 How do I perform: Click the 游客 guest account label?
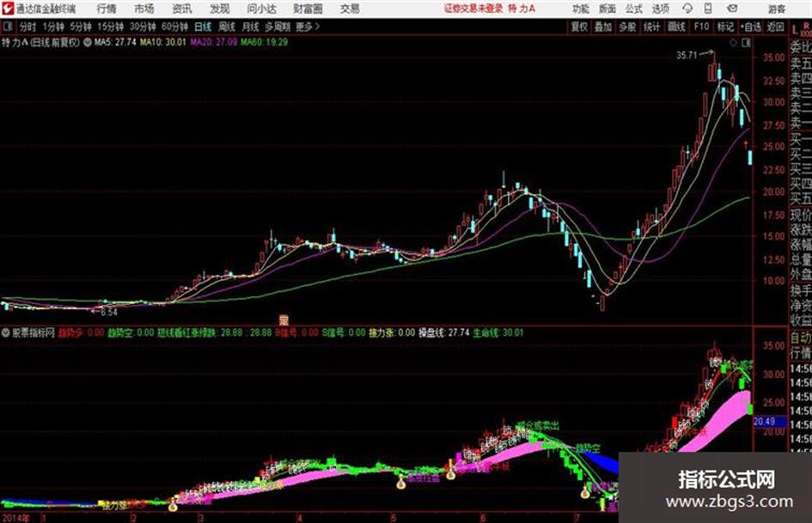click(x=776, y=9)
